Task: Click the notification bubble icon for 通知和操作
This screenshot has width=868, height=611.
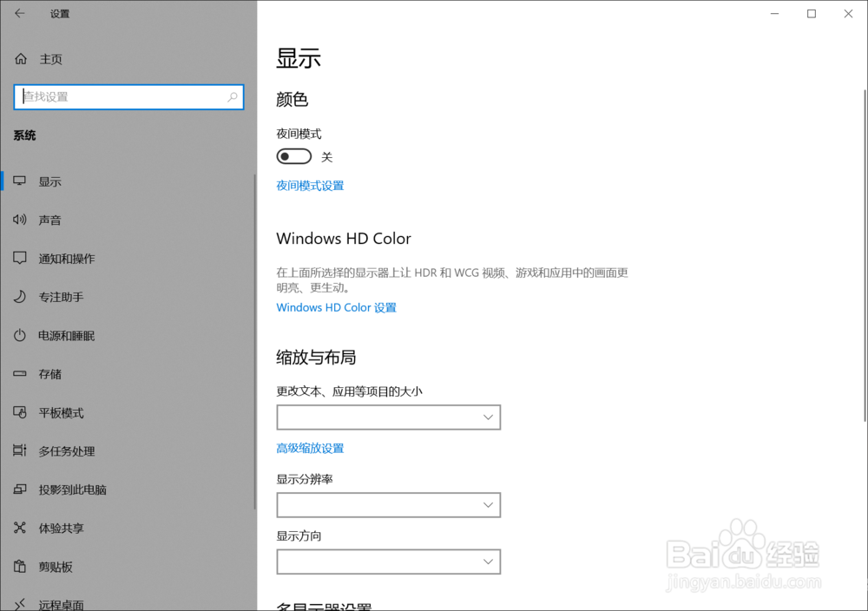Action: tap(20, 258)
